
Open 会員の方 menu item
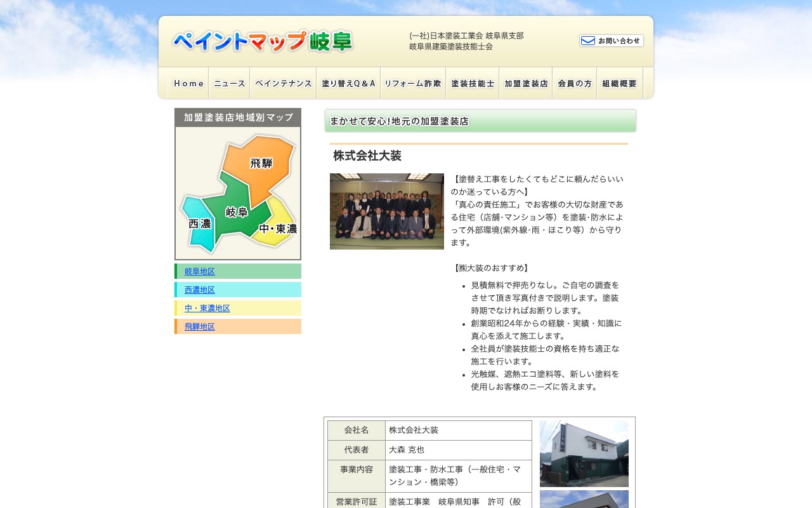575,83
